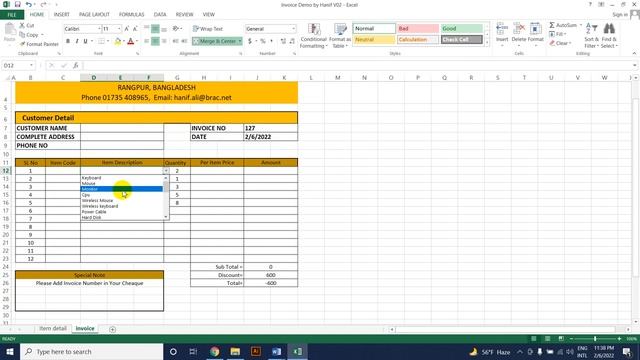Click the Format cells button

click(x=536, y=33)
